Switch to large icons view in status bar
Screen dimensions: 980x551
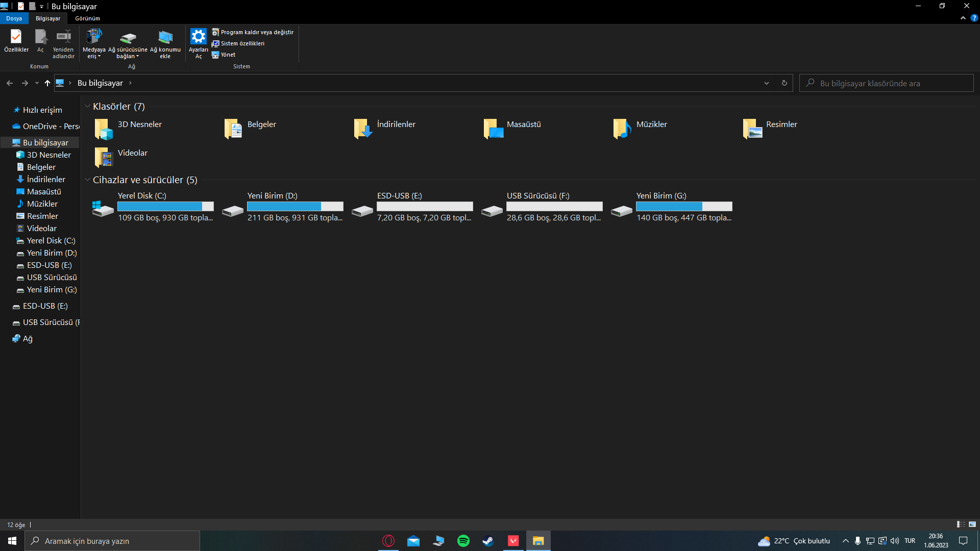[x=972, y=524]
